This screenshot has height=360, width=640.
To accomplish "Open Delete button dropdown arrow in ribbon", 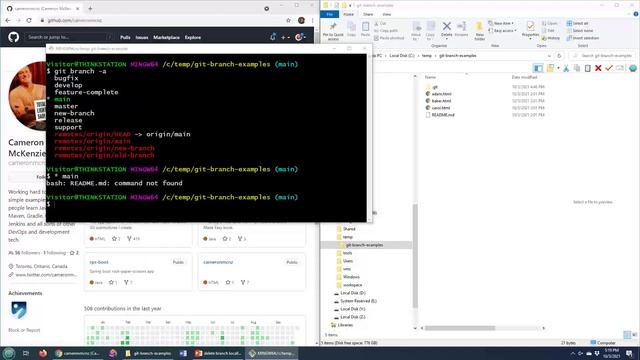I will pyautogui.click(x=447, y=39).
